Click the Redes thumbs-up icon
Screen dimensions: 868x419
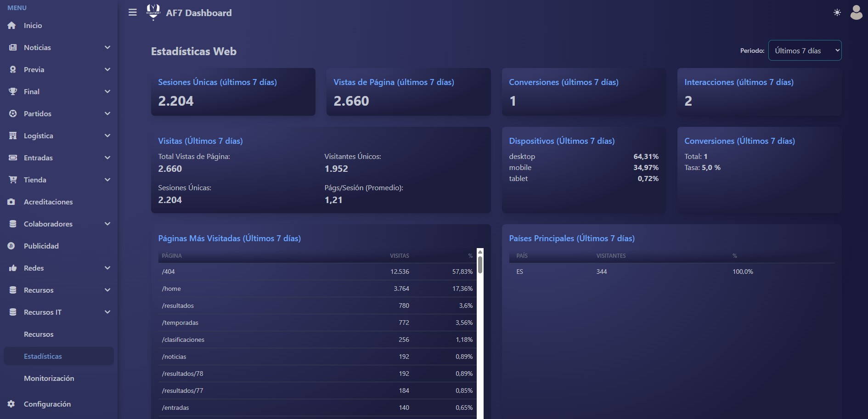(x=13, y=268)
